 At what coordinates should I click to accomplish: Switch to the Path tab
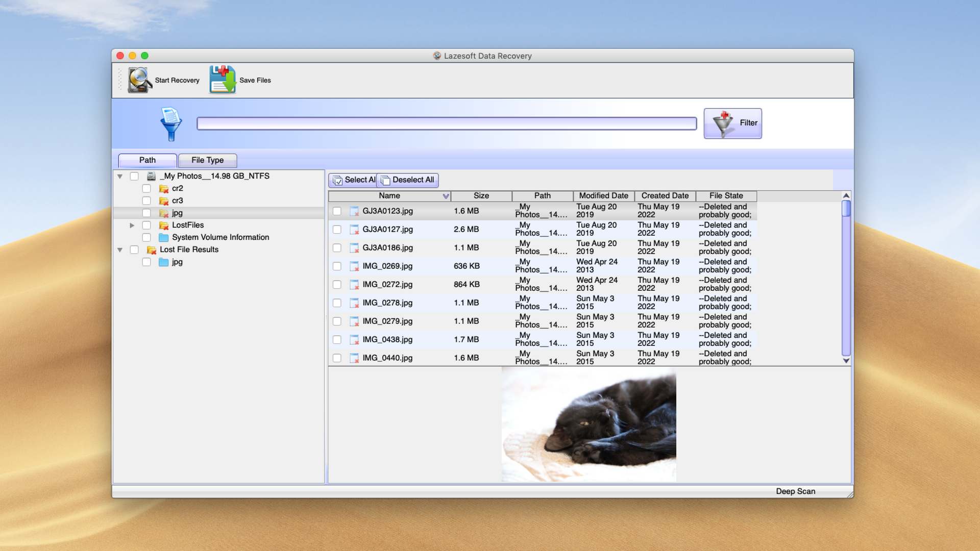[148, 160]
